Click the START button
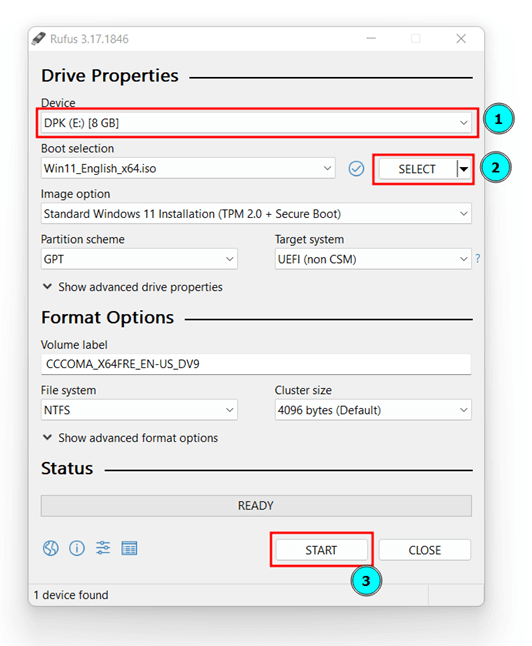 [321, 550]
